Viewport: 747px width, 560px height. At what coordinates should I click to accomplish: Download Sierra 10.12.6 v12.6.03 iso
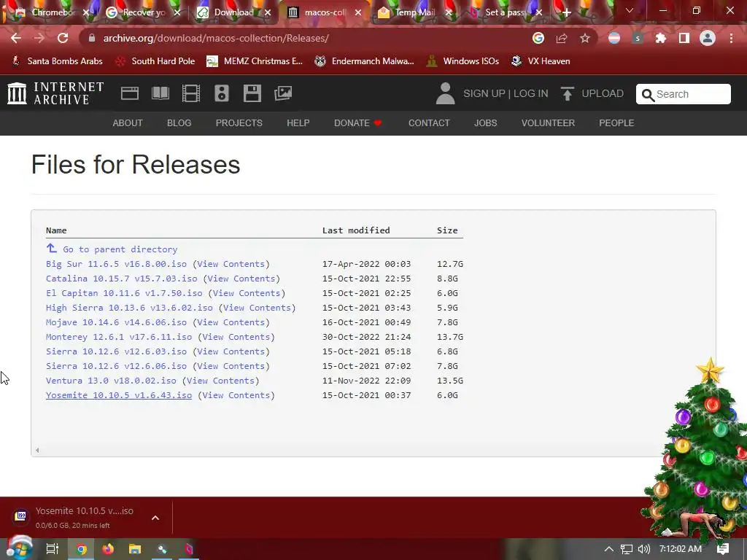tap(116, 351)
